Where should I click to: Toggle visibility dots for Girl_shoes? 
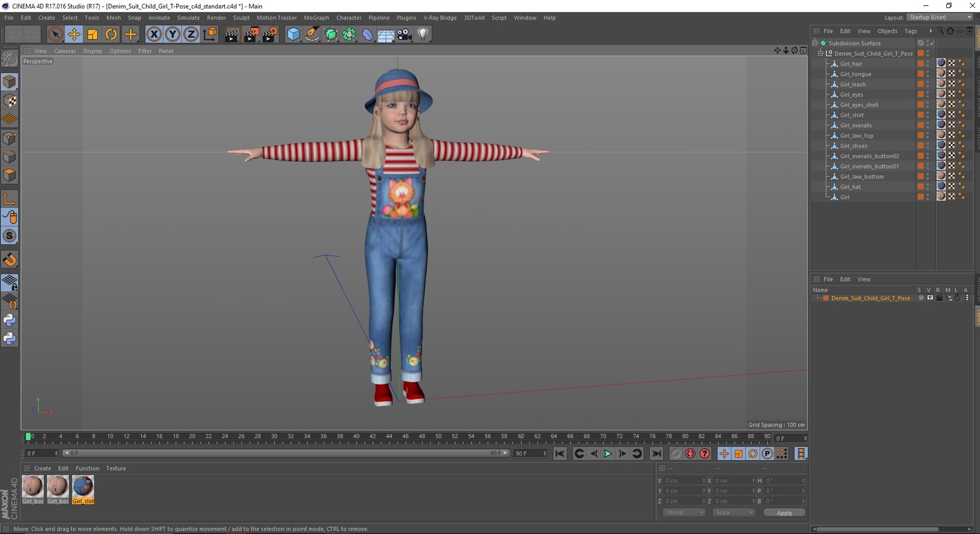coord(928,146)
